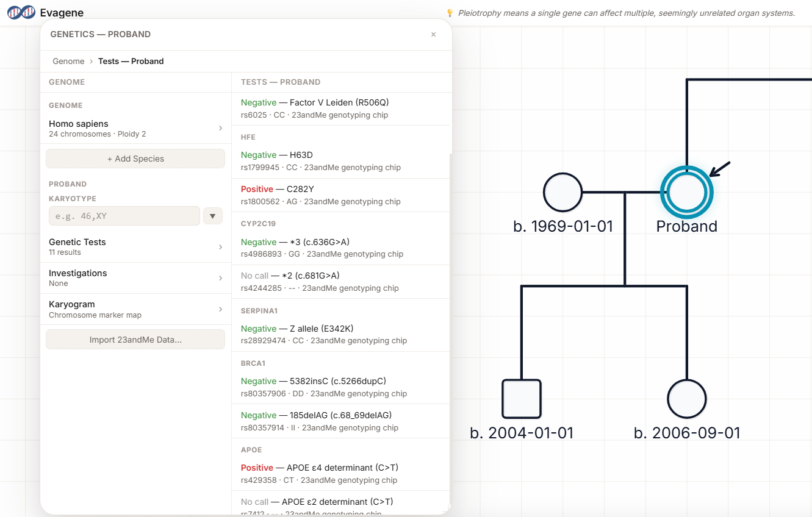This screenshot has height=517, width=812.
Task: Click the karyotype example input field
Action: point(124,216)
